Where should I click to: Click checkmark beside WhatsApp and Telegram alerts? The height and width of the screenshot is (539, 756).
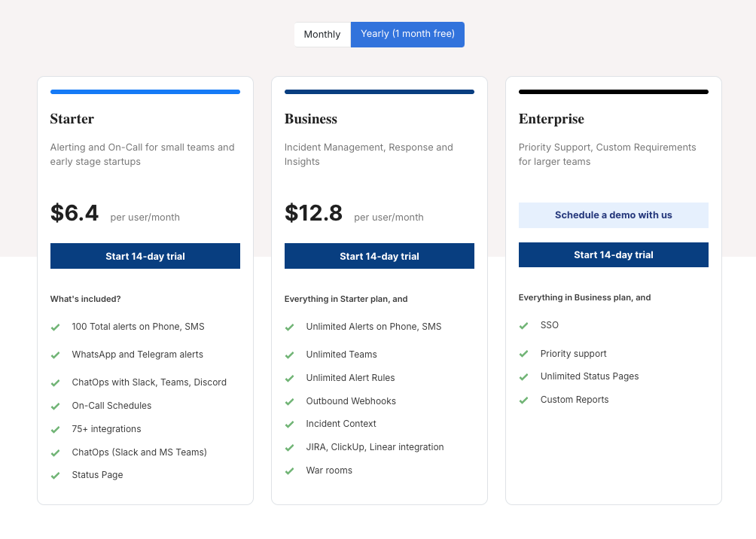(55, 355)
